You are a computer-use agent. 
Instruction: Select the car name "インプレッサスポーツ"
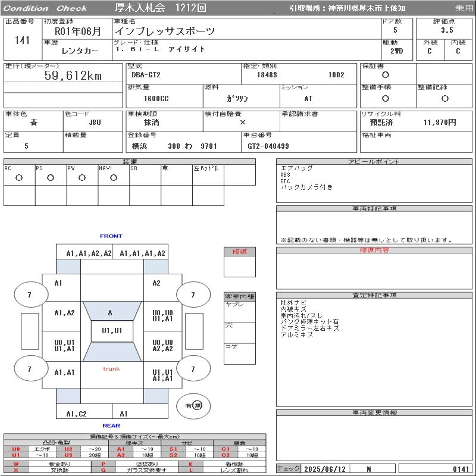tap(165, 31)
